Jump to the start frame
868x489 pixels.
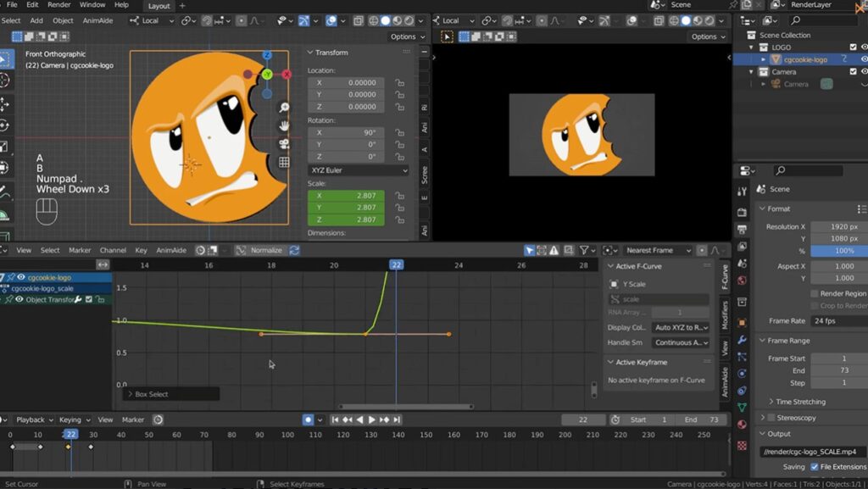click(x=335, y=420)
